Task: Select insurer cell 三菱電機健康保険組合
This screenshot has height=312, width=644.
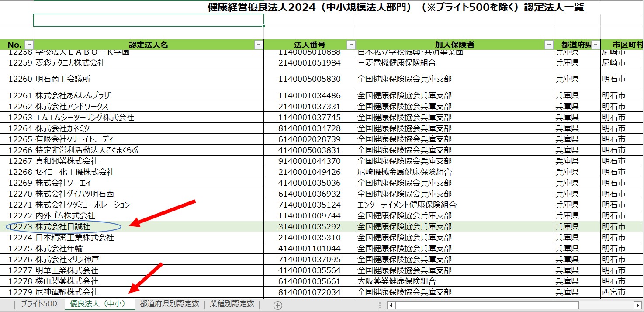Action: pos(455,63)
